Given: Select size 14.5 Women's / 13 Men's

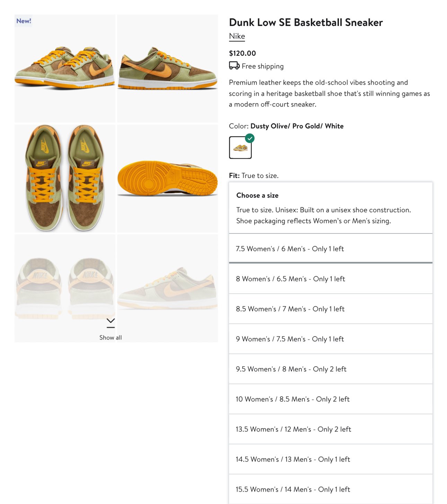Looking at the screenshot, I should pyautogui.click(x=331, y=459).
